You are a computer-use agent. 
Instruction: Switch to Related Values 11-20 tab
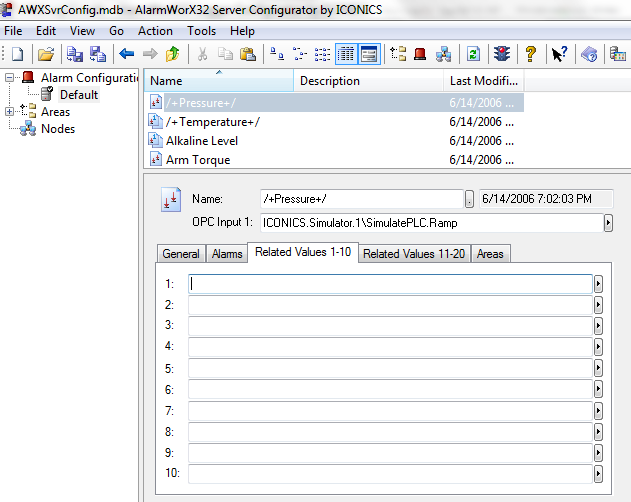[x=414, y=254]
